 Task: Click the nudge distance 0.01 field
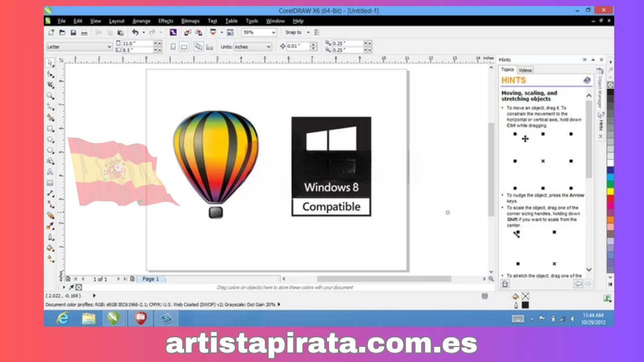point(298,46)
